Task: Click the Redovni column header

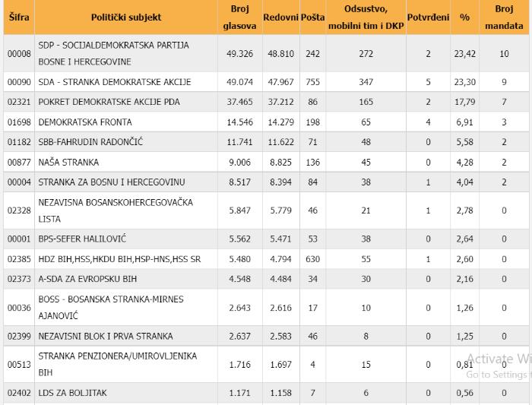Action: tap(280, 17)
